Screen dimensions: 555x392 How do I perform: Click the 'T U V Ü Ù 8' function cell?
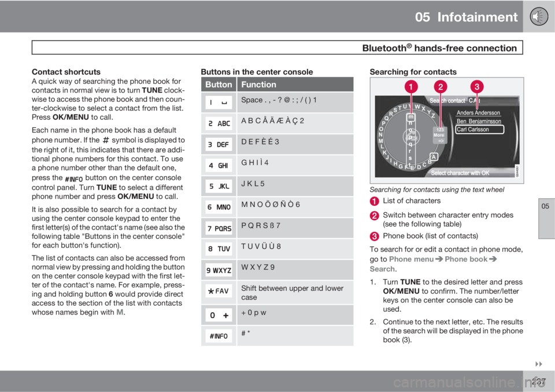295,249
